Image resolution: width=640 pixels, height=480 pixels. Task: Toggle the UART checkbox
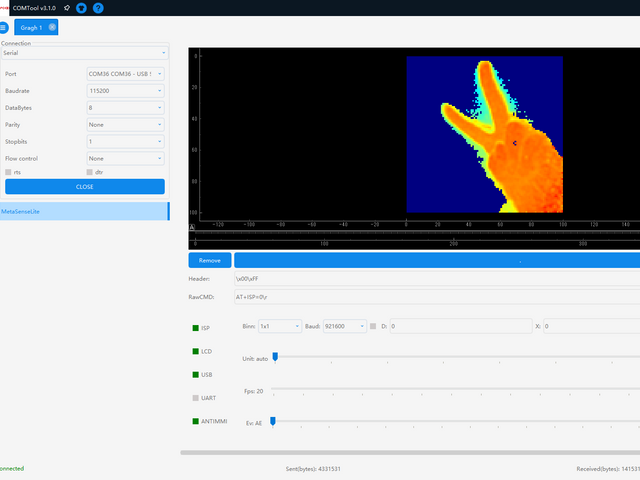pyautogui.click(x=196, y=398)
